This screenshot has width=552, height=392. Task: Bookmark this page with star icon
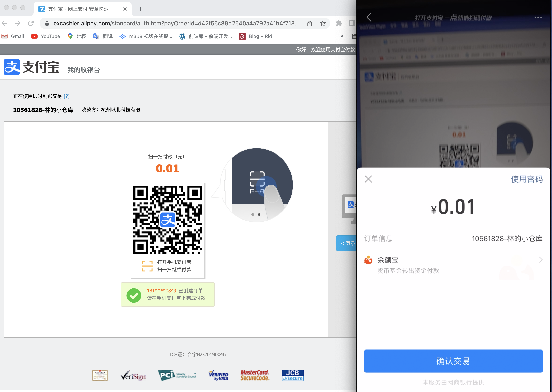point(323,24)
